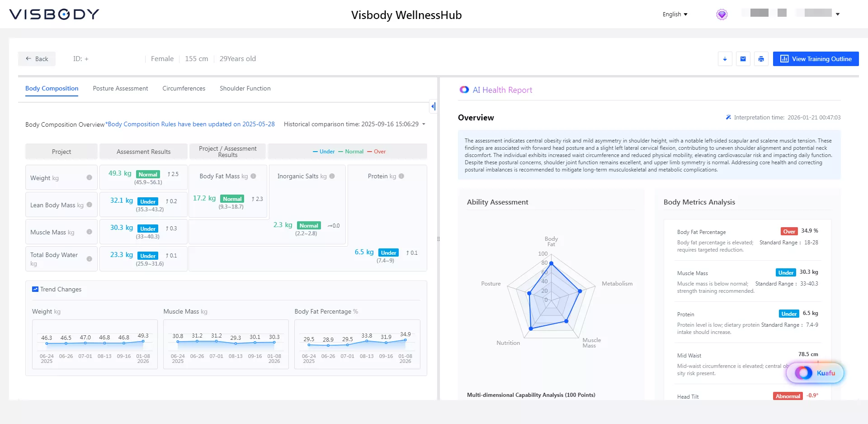Open the Shoulder Function tab
This screenshot has width=868, height=424.
pyautogui.click(x=245, y=88)
